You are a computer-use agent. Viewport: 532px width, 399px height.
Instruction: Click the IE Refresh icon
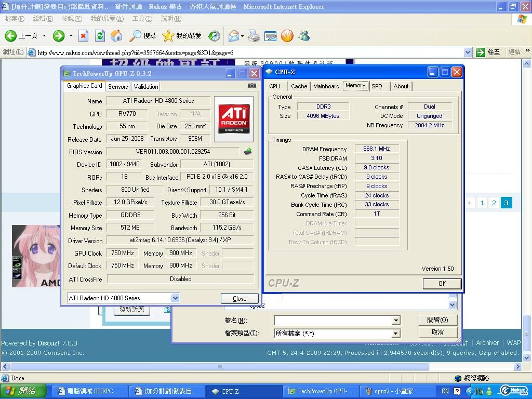coord(100,35)
